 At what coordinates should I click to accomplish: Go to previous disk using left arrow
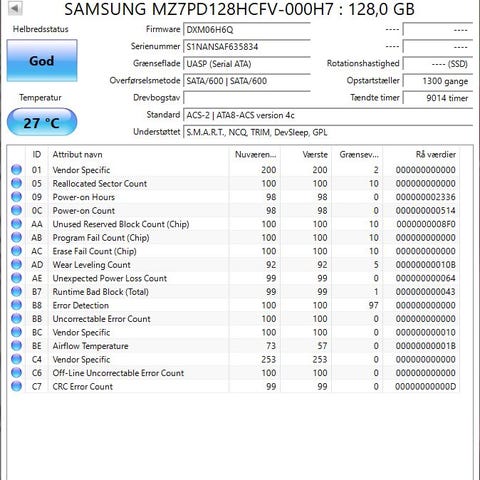(15, 8)
